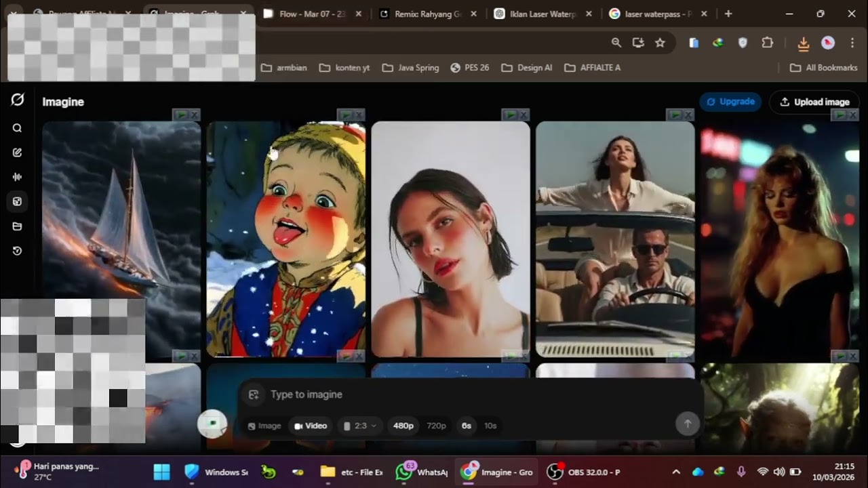
Task: Start a new chat from the compose icon
Action: point(18,152)
